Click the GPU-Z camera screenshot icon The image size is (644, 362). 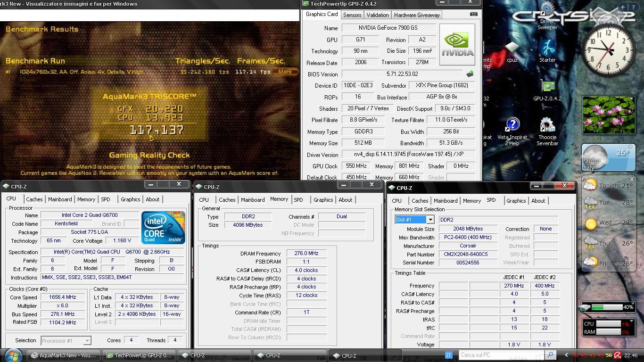coord(474,14)
